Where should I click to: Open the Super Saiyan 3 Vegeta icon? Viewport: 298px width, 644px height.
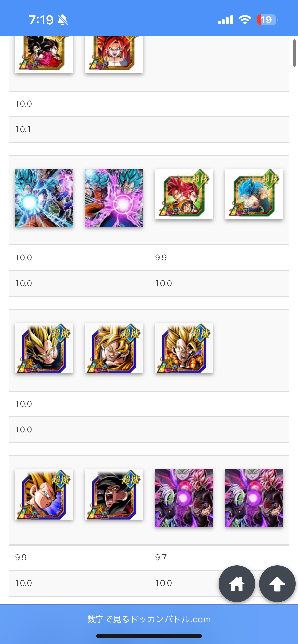(x=44, y=348)
